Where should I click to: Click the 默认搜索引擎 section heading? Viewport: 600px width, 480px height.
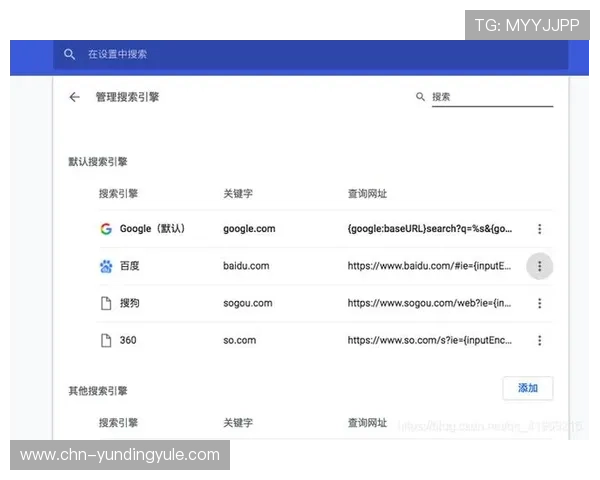[98, 162]
